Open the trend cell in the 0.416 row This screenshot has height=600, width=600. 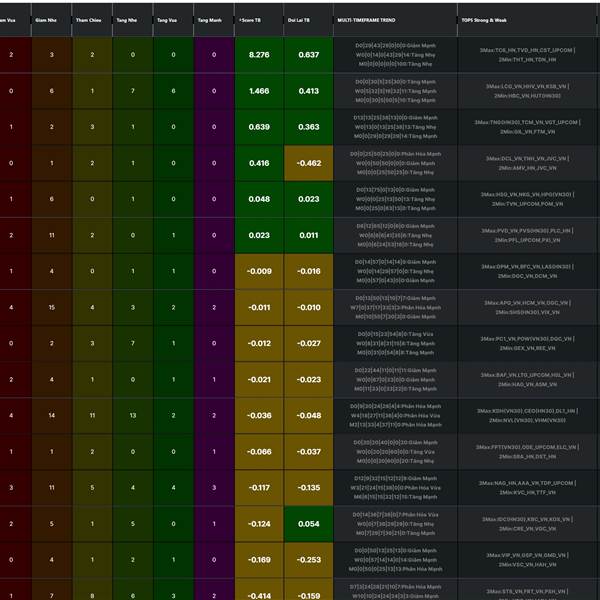pos(395,163)
